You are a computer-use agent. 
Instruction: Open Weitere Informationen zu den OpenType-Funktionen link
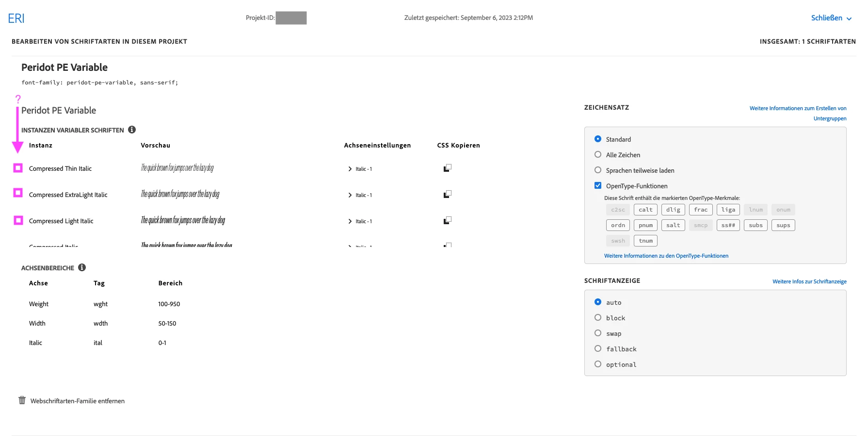click(x=666, y=256)
